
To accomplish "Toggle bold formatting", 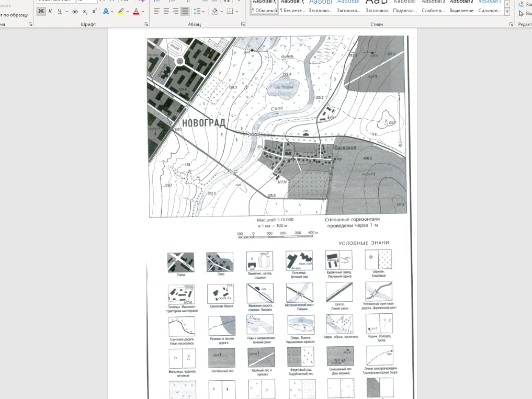I will pos(41,11).
